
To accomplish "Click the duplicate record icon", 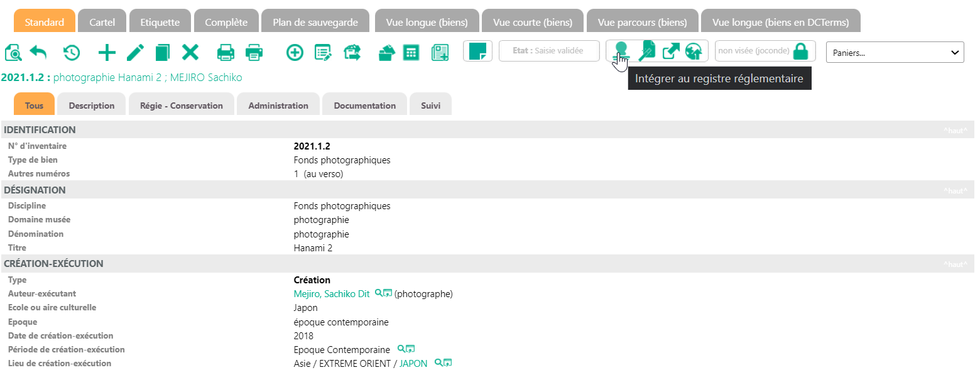I will coord(163,52).
